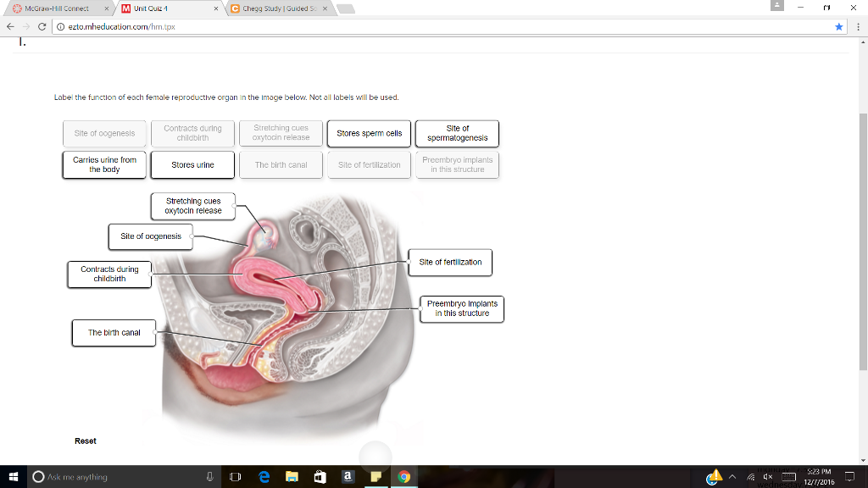The image size is (868, 488).
Task: Go back using the browser back arrow
Action: click(9, 26)
